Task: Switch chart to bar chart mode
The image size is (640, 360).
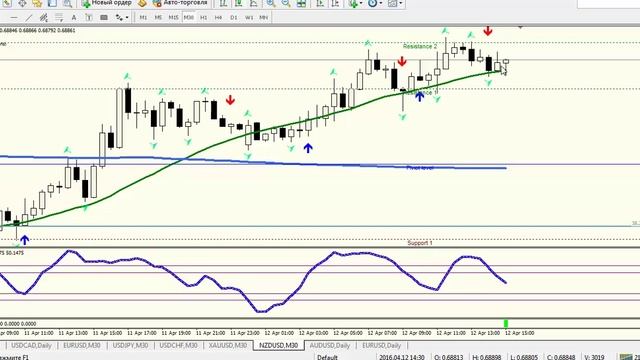Action: pos(223,3)
